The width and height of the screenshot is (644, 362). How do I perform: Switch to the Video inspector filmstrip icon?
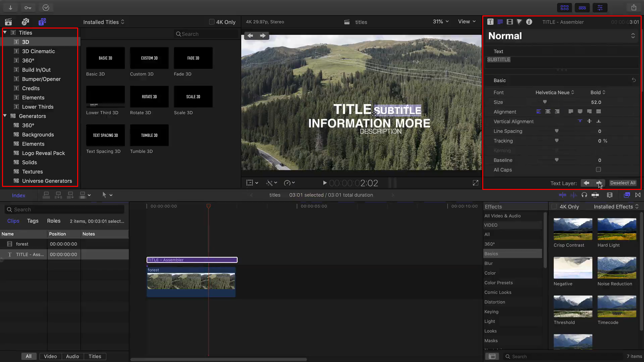[510, 22]
